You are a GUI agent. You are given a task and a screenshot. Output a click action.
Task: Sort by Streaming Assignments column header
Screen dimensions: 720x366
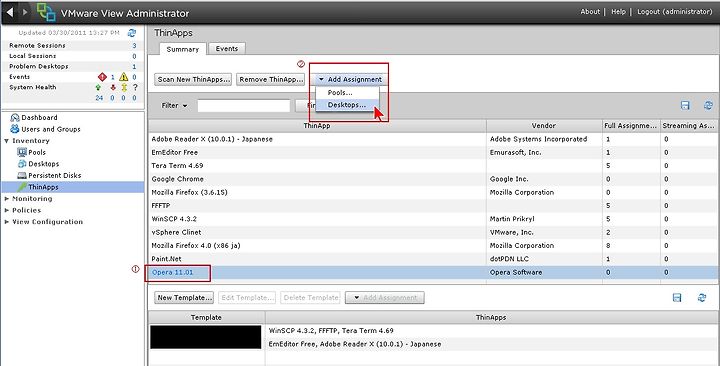coord(688,125)
